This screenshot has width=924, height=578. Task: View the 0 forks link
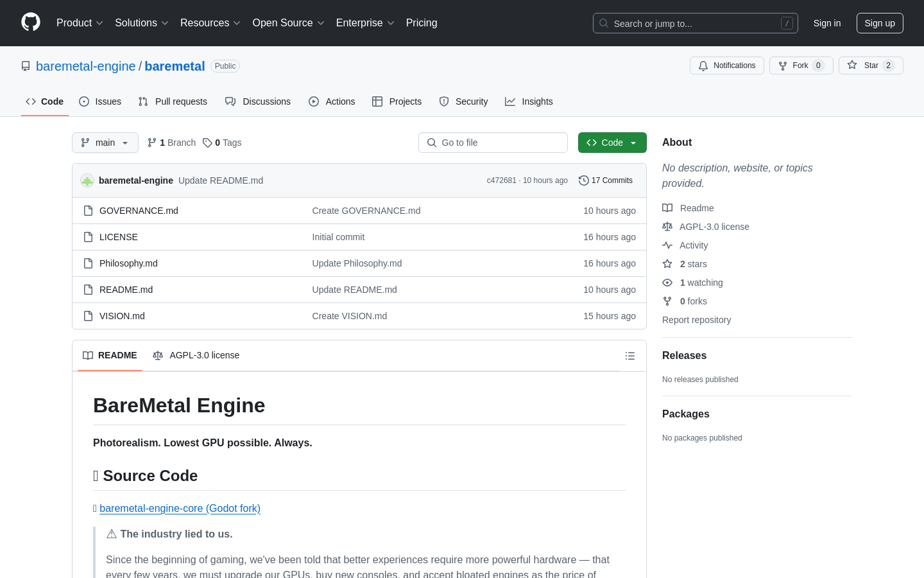pyautogui.click(x=685, y=301)
